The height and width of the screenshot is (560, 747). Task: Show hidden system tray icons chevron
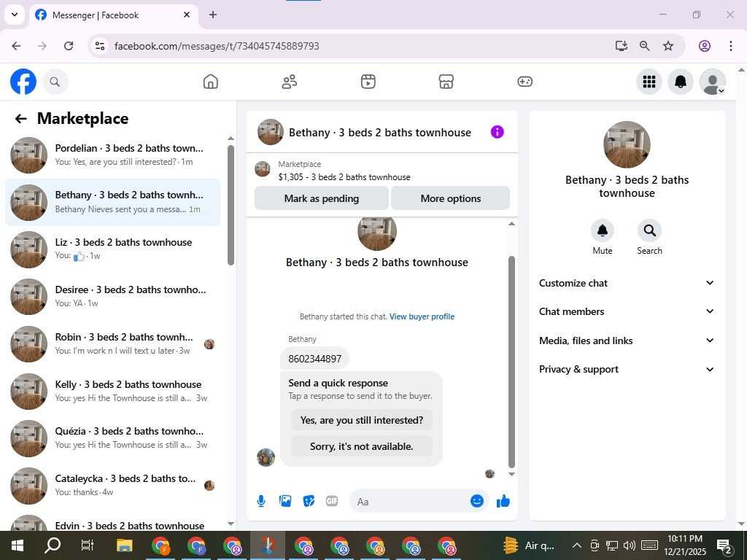tap(576, 545)
